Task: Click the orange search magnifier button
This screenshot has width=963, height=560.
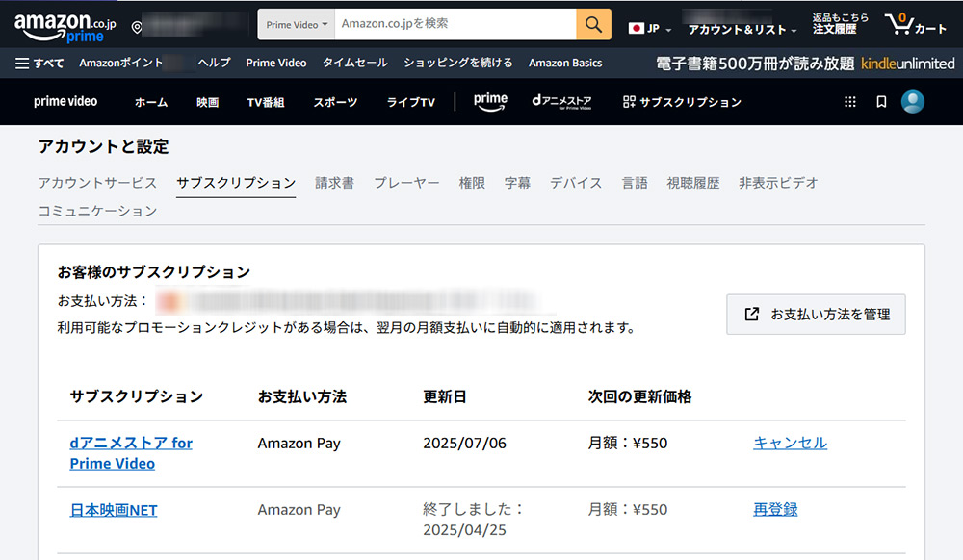Action: [593, 24]
